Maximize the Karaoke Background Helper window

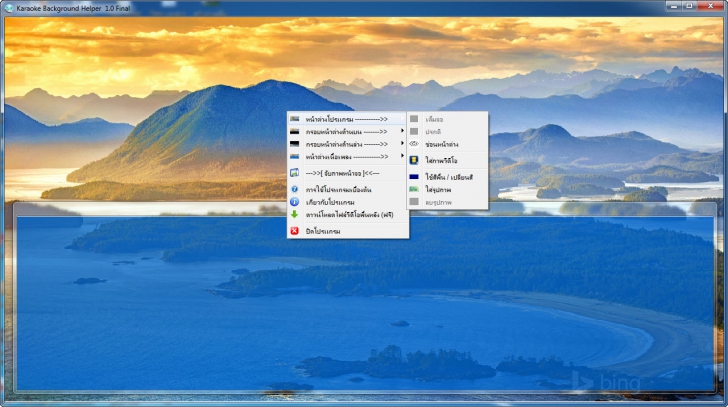[x=689, y=6]
